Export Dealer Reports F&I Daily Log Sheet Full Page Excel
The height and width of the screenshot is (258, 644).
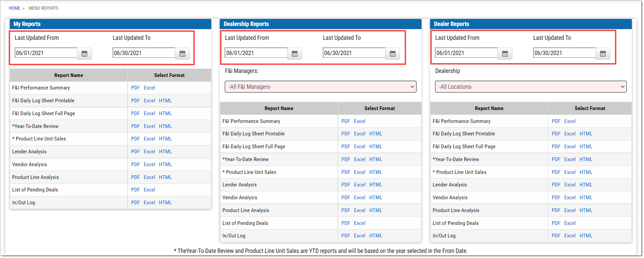click(570, 147)
